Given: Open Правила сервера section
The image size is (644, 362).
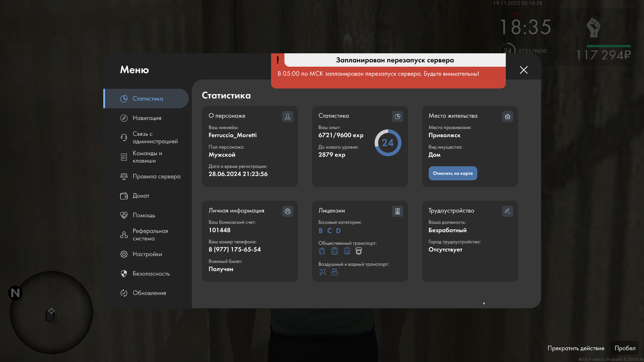Looking at the screenshot, I should tap(156, 176).
